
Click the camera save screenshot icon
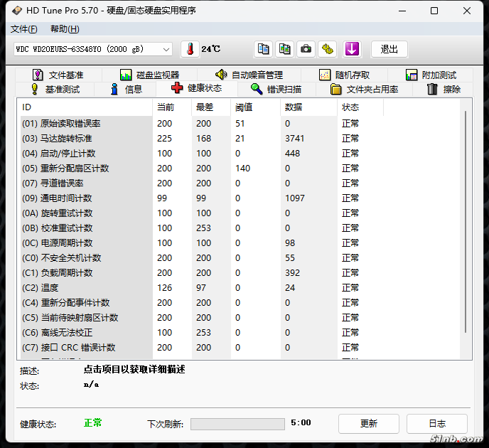coord(306,49)
